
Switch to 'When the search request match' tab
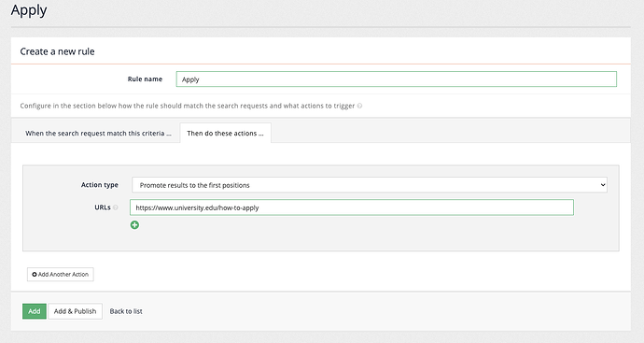tap(98, 134)
